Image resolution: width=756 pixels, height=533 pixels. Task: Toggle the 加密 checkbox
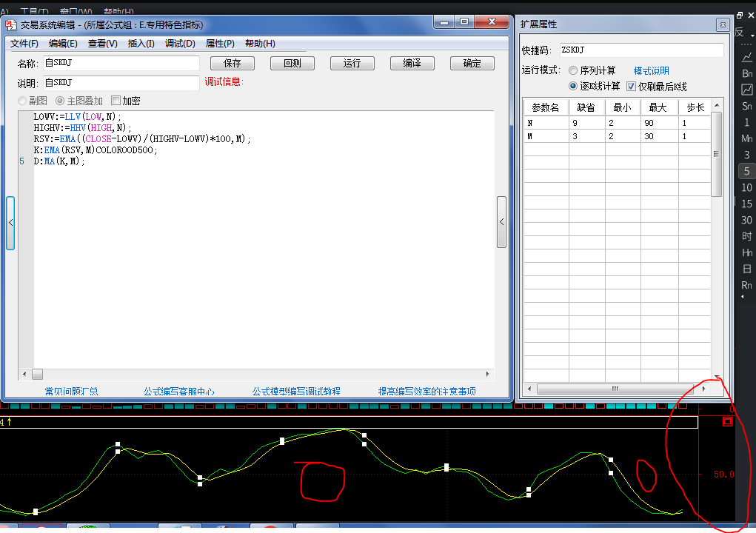point(116,100)
